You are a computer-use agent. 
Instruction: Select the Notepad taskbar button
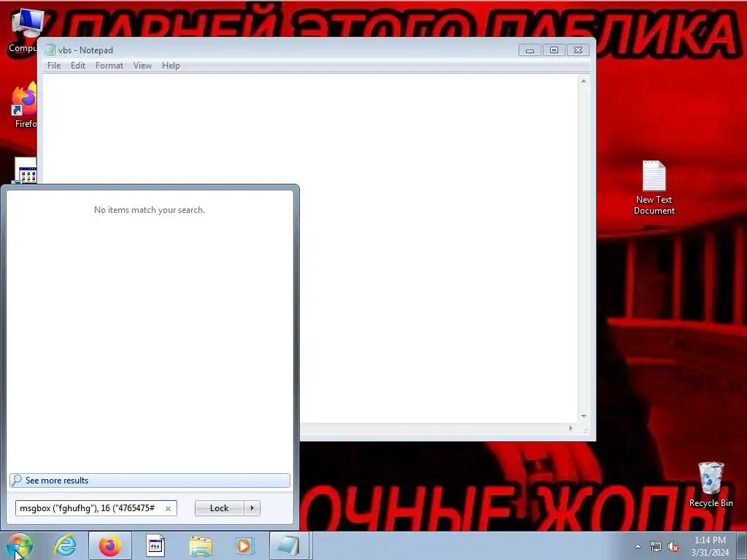click(x=289, y=545)
